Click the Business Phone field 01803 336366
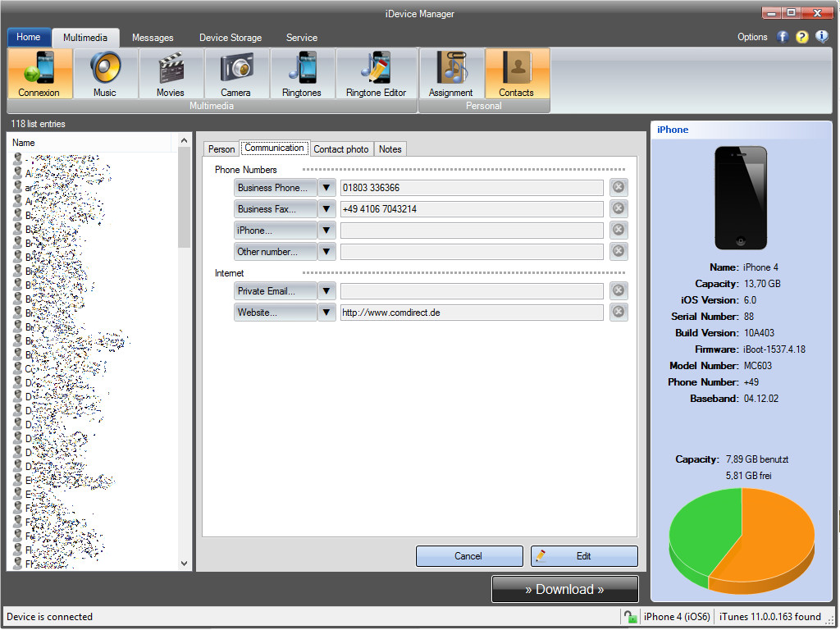The height and width of the screenshot is (630, 840). click(472, 188)
